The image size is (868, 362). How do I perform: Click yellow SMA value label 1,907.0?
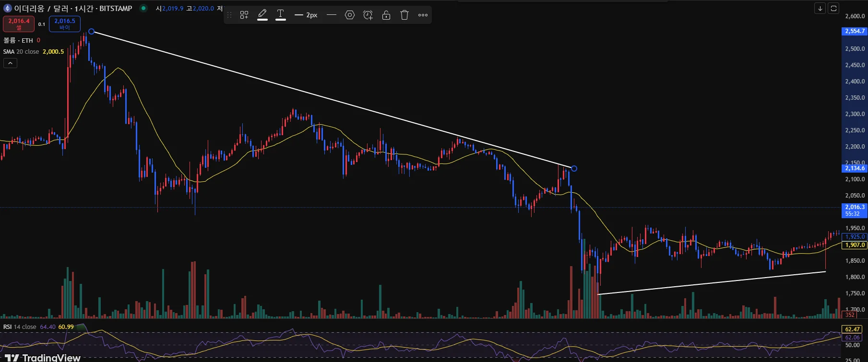(855, 245)
